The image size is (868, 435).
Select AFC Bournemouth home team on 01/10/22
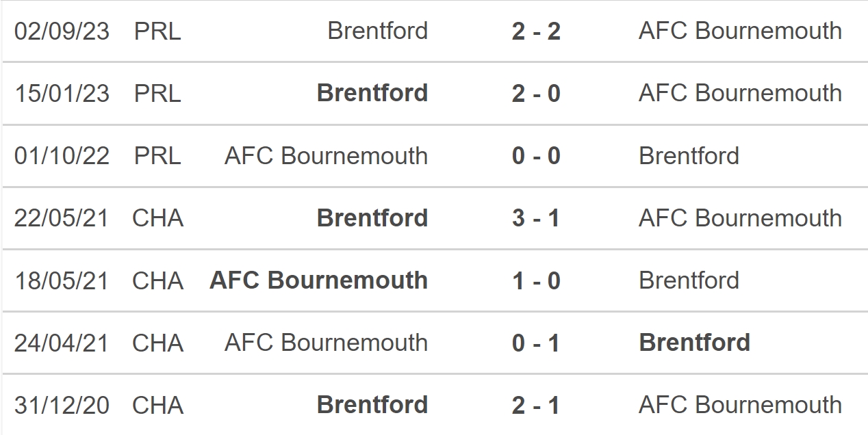pyautogui.click(x=326, y=156)
